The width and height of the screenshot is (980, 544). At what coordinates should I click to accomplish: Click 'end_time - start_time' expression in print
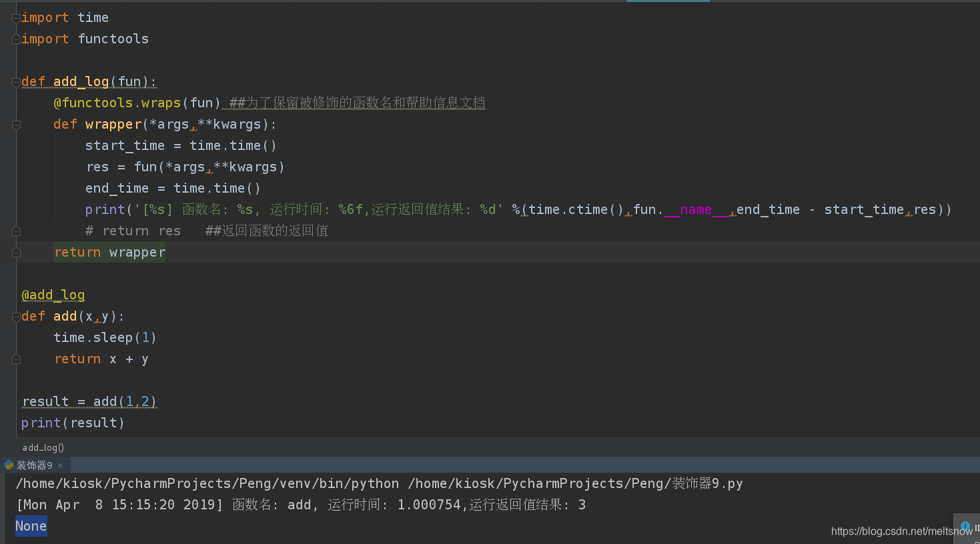coord(820,209)
